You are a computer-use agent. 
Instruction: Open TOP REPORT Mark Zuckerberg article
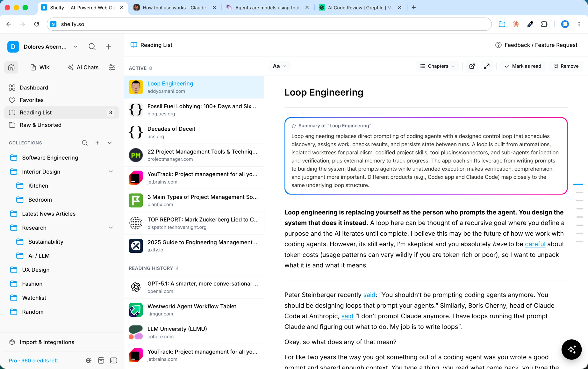(x=194, y=223)
